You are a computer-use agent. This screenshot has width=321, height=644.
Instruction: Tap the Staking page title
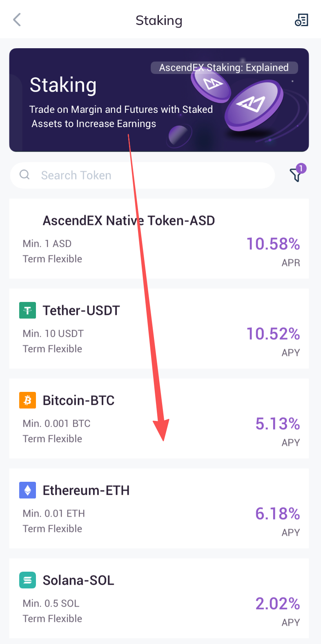(159, 20)
